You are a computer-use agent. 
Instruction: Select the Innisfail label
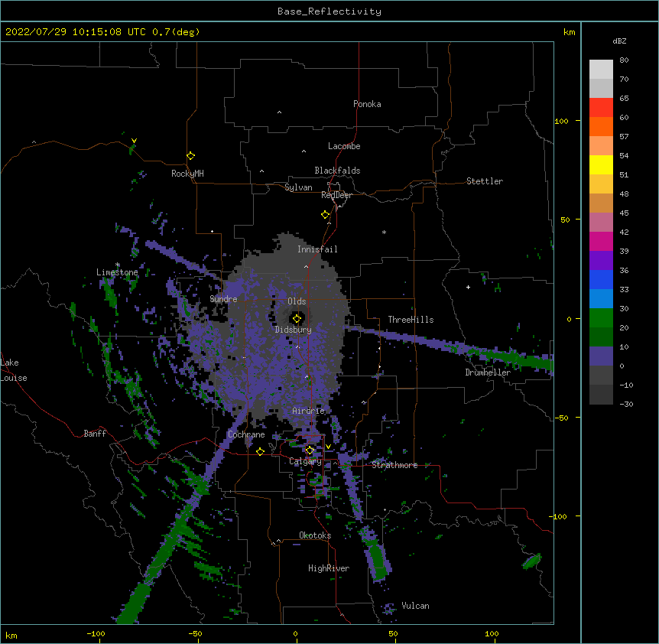[317, 249]
